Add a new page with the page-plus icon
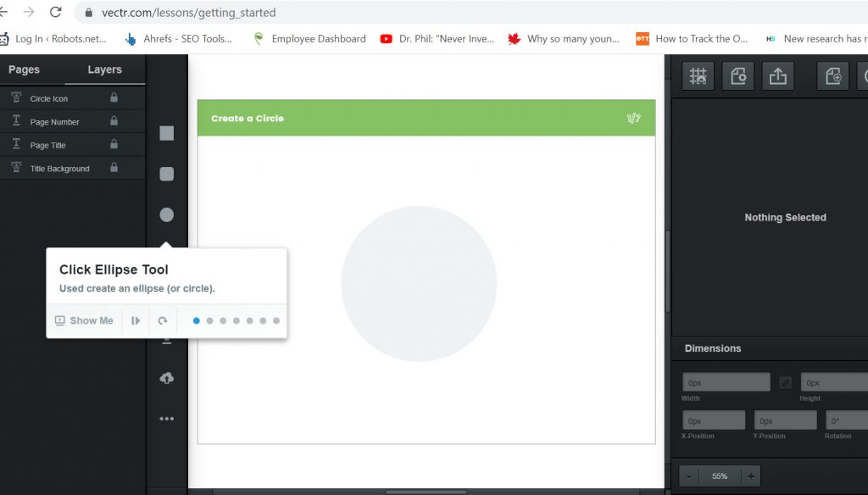 [832, 75]
